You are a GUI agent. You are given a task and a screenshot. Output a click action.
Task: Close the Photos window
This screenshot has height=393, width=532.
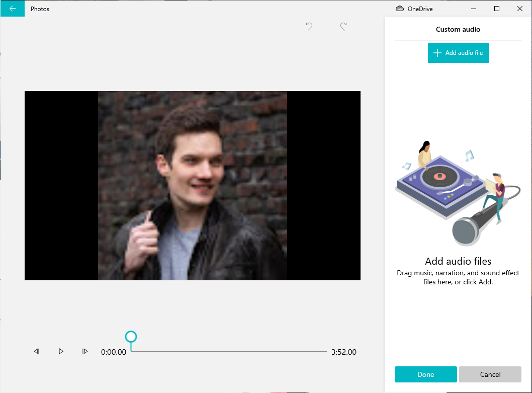(520, 9)
